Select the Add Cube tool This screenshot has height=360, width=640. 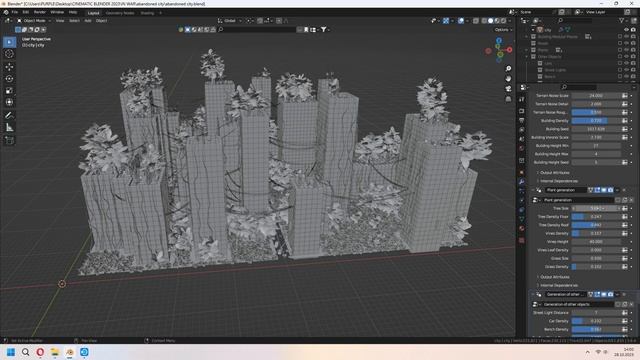(9, 140)
